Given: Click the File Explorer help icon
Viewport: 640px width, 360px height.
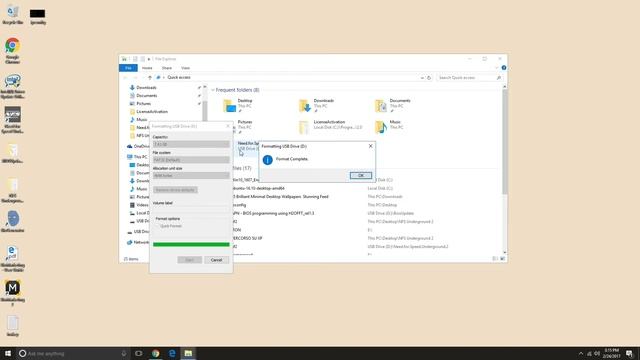Looking at the screenshot, I should [x=504, y=68].
